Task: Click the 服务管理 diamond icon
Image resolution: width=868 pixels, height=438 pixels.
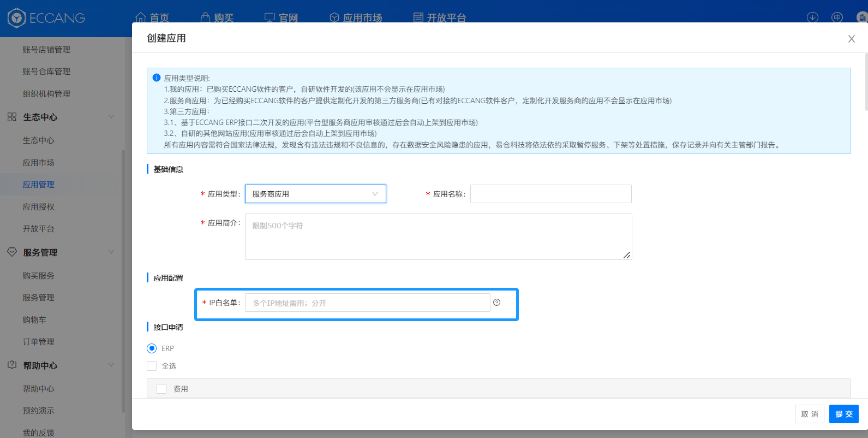Action: [12, 252]
